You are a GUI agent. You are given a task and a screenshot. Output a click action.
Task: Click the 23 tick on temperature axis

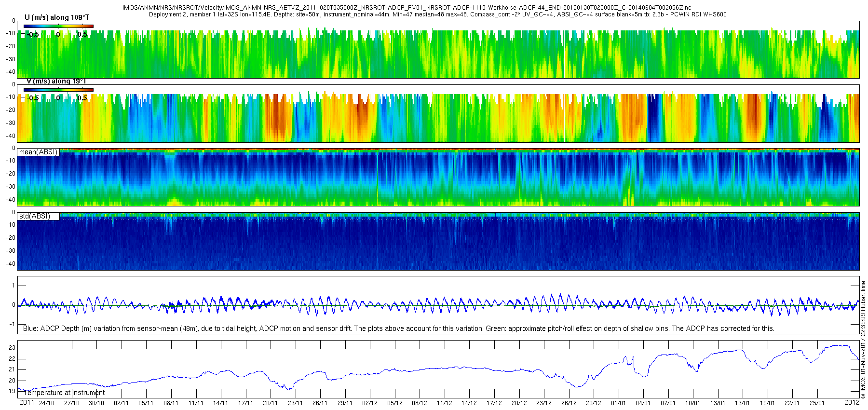tap(12, 348)
